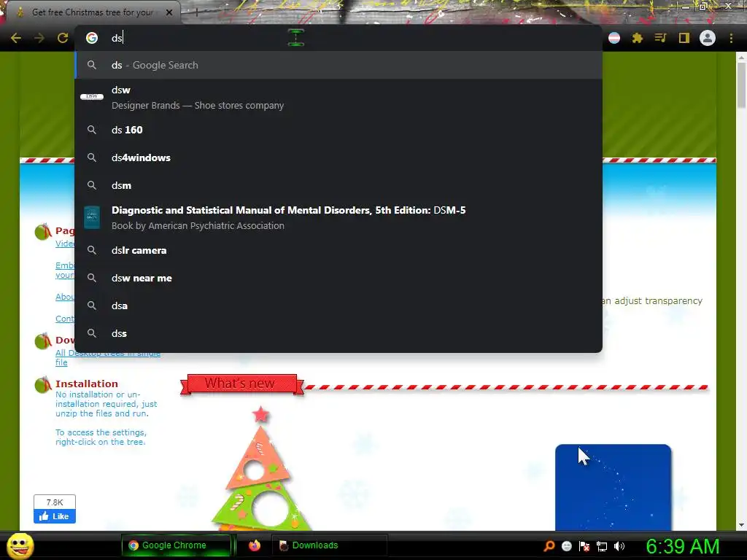Viewport: 747px width, 560px height.
Task: Click the 'What's new' banner
Action: click(x=241, y=384)
